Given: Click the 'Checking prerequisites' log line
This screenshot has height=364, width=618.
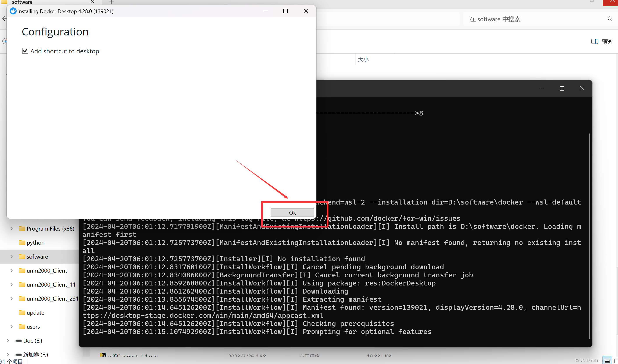Looking at the screenshot, I should click(348, 323).
